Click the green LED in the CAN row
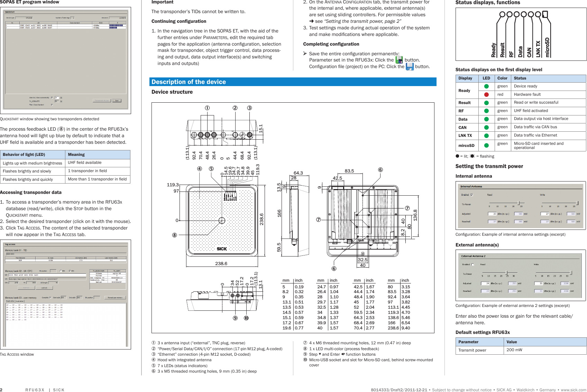This screenshot has width=587, height=392. (x=486, y=127)
